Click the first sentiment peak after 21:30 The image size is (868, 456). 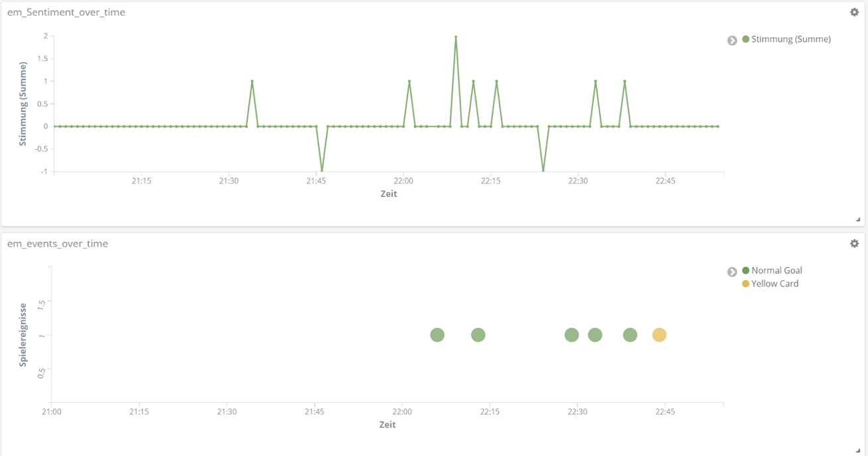coord(252,82)
